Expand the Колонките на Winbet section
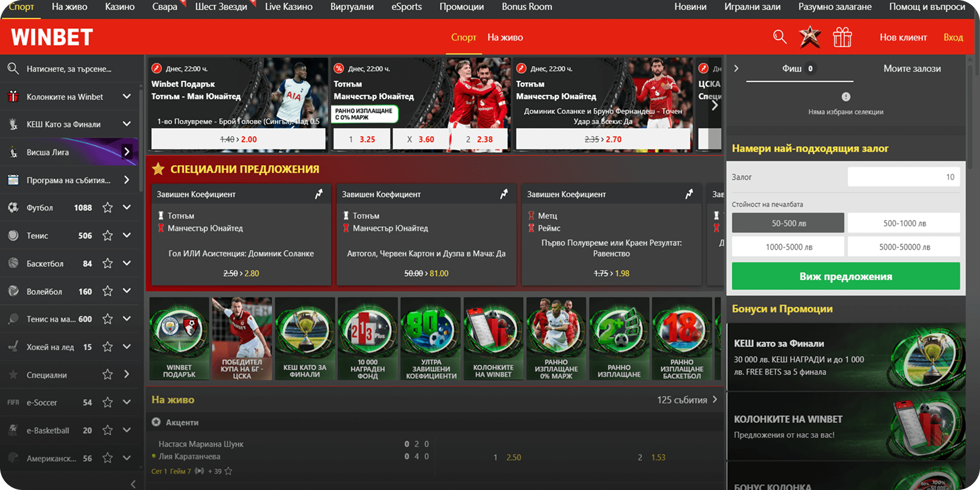980x490 pixels. pos(126,97)
